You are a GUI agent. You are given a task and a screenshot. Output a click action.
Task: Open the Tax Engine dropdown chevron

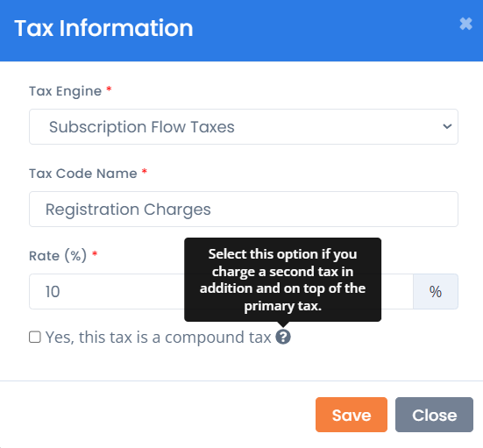click(447, 126)
